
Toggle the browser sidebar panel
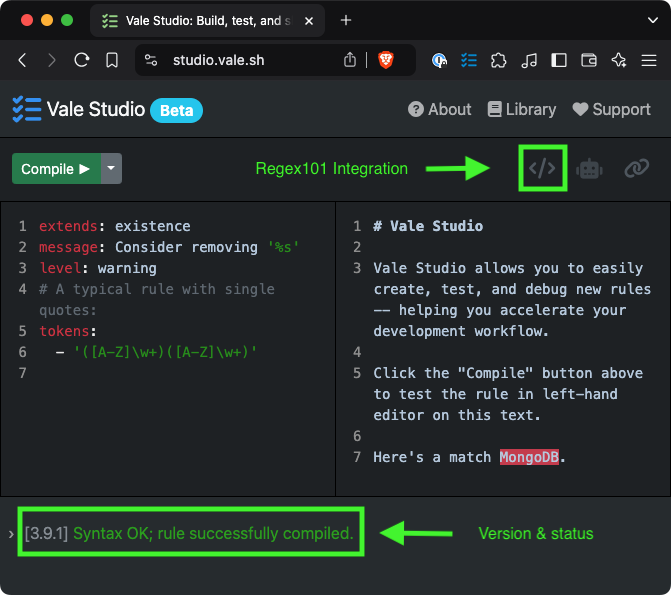559,60
